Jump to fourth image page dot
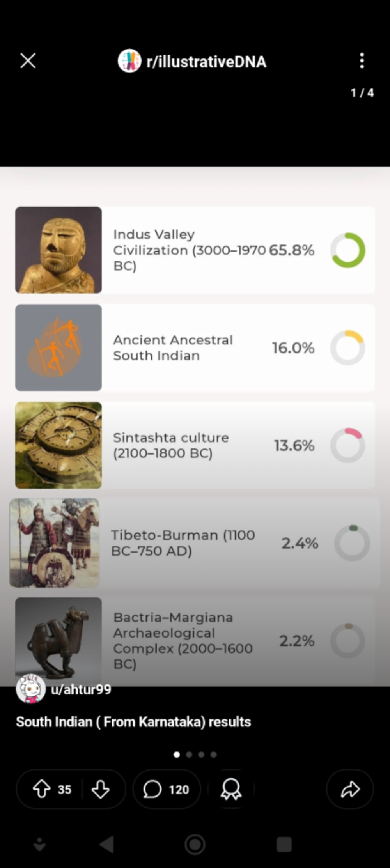 coord(214,755)
